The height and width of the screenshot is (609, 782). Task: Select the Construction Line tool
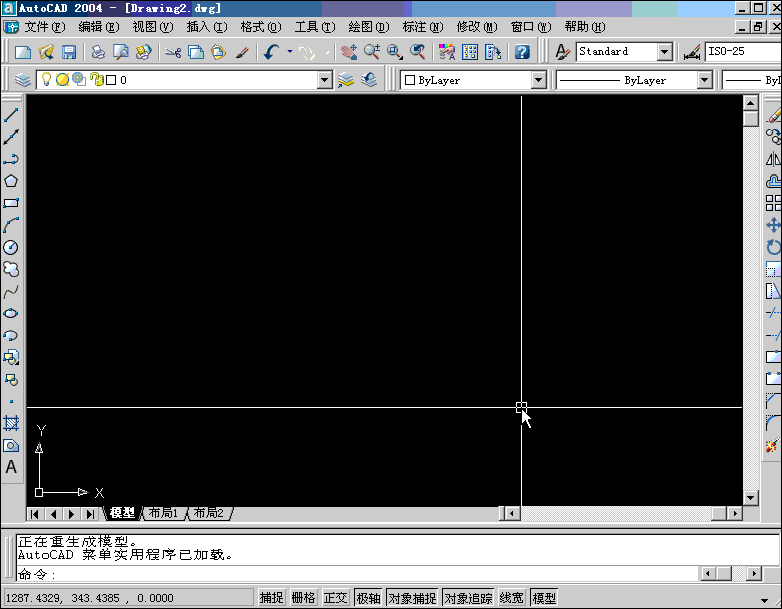(11, 137)
